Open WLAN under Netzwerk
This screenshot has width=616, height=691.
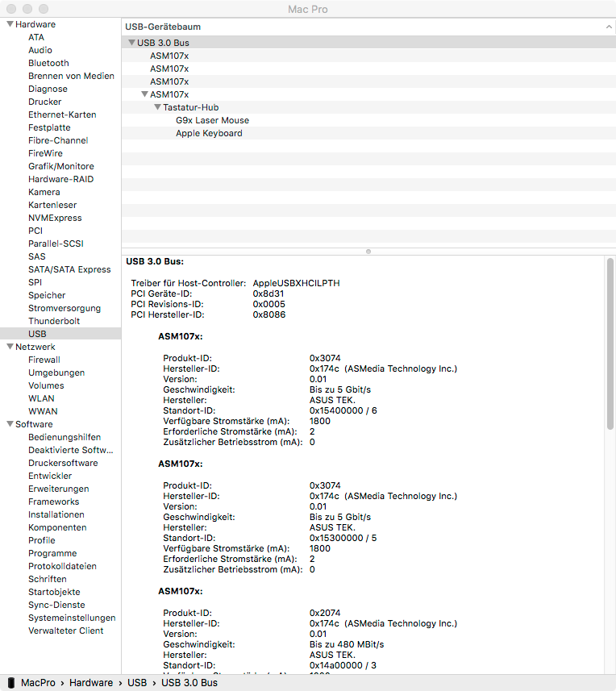[x=41, y=398]
